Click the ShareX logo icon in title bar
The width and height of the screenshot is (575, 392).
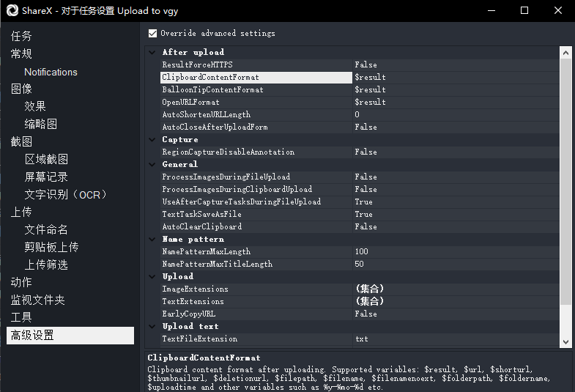coord(12,10)
